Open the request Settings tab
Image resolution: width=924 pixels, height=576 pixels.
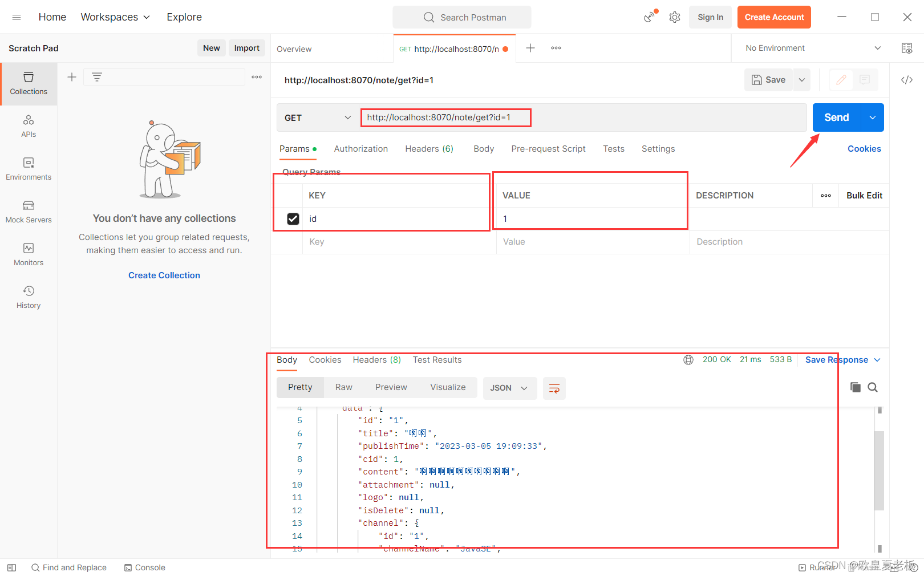658,149
